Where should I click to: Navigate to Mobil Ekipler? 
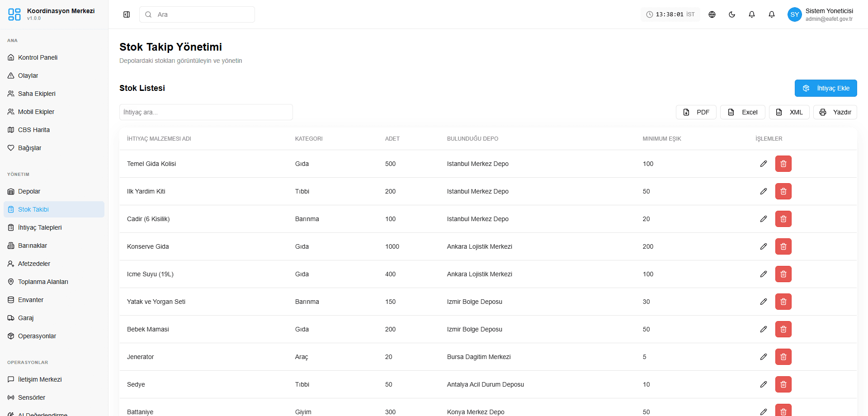[54, 112]
